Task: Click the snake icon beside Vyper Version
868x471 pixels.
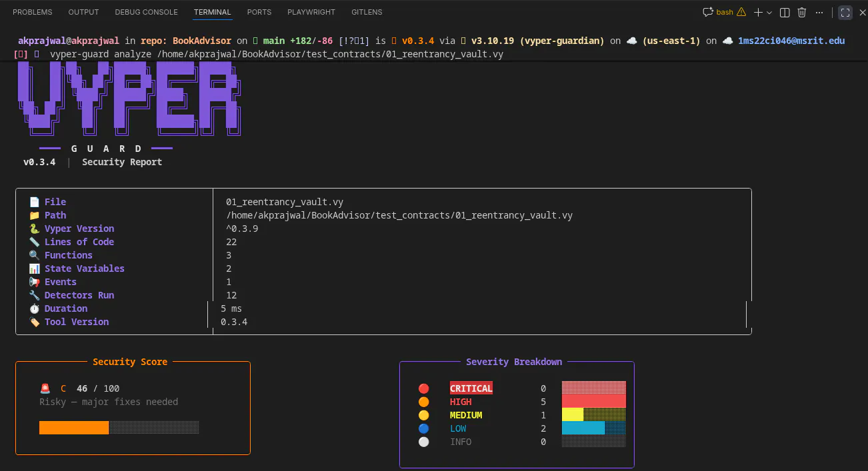Action: (34, 229)
